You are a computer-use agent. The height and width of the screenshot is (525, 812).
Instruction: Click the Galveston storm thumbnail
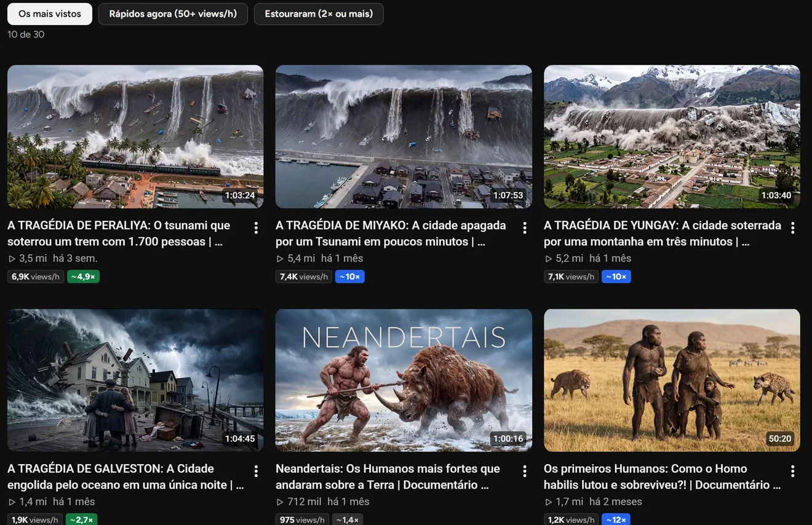pos(135,381)
